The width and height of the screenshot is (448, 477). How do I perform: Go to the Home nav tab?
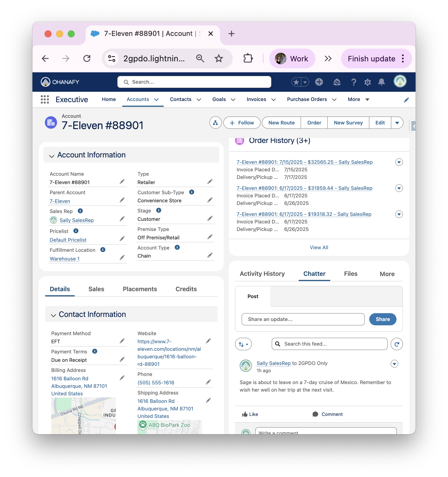coord(109,99)
